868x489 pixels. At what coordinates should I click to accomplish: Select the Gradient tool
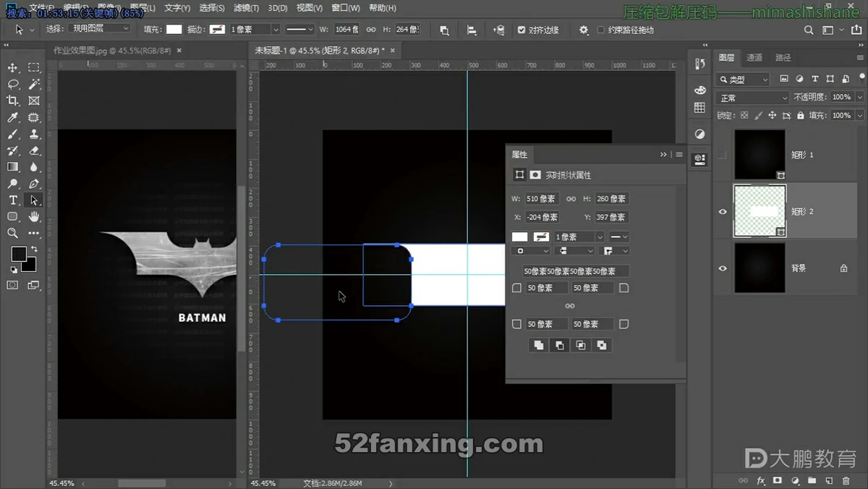click(x=12, y=167)
